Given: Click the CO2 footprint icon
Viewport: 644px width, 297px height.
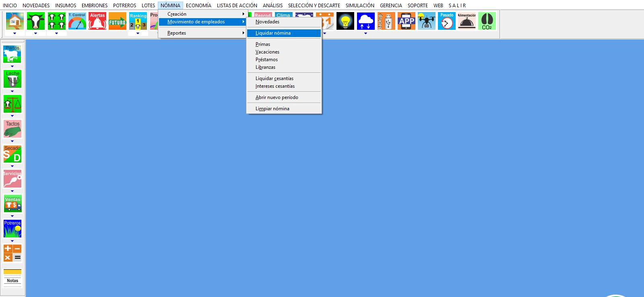Looking at the screenshot, I should [487, 21].
